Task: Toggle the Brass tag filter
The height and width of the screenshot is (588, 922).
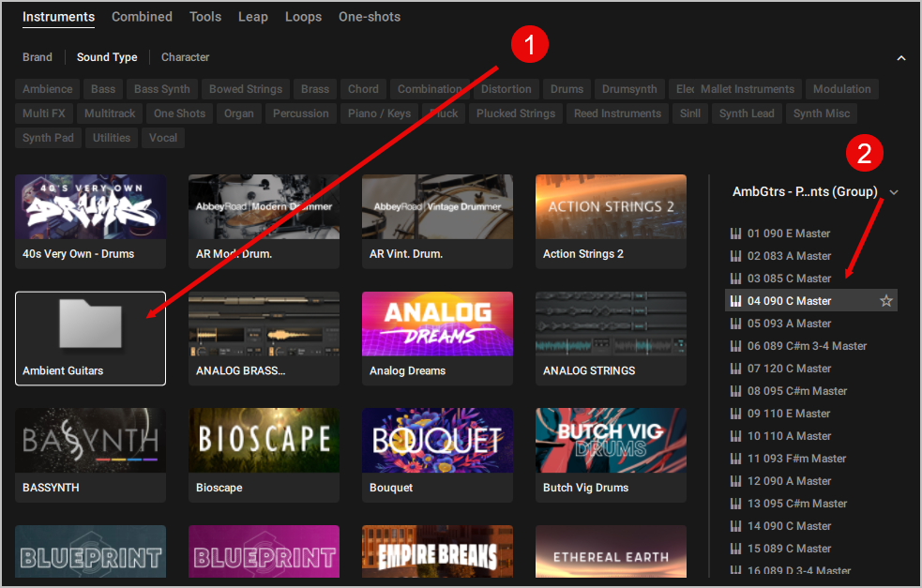Action: (x=315, y=89)
